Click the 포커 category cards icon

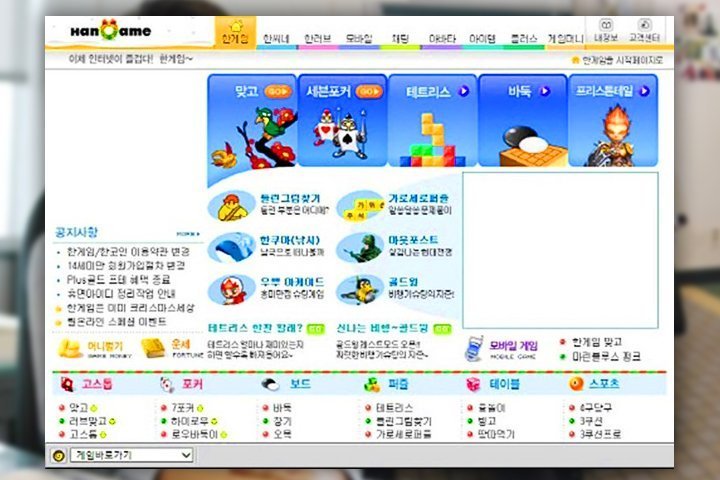coord(168,384)
